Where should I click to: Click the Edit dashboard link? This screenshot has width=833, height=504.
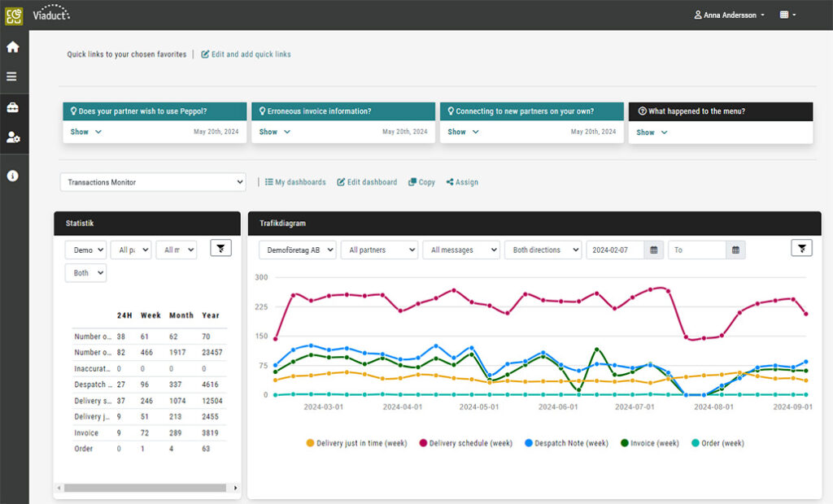pos(367,182)
